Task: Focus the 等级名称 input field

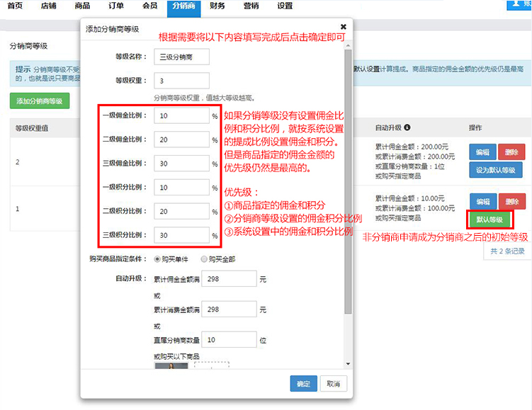Action: pos(181,56)
